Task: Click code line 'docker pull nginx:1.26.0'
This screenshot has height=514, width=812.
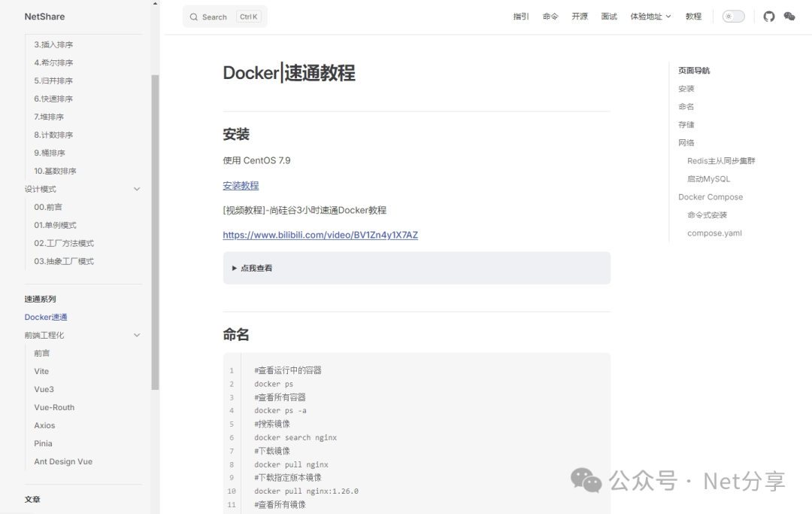Action: (x=306, y=491)
